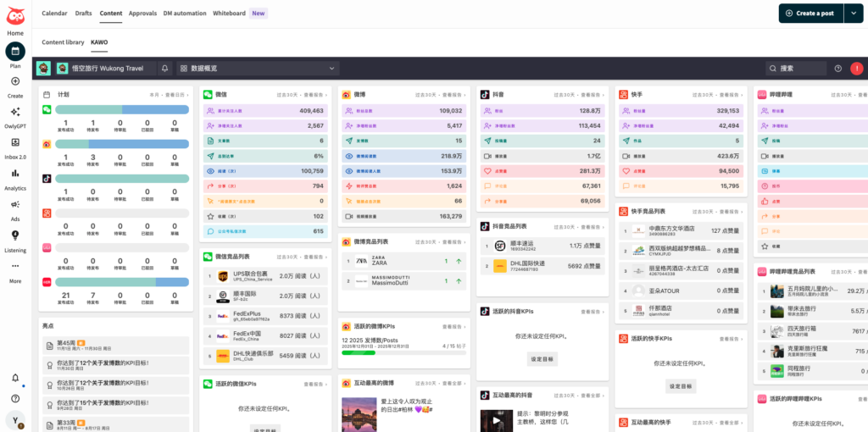Image resolution: width=868 pixels, height=432 pixels.
Task: Open Inbox 2.0 in the sidebar
Action: (15, 142)
